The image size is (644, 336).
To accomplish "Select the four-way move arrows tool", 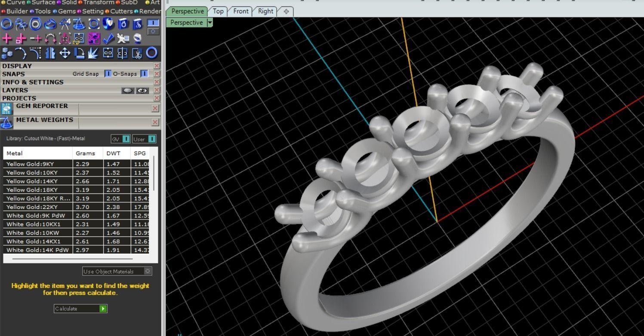I will [x=65, y=53].
